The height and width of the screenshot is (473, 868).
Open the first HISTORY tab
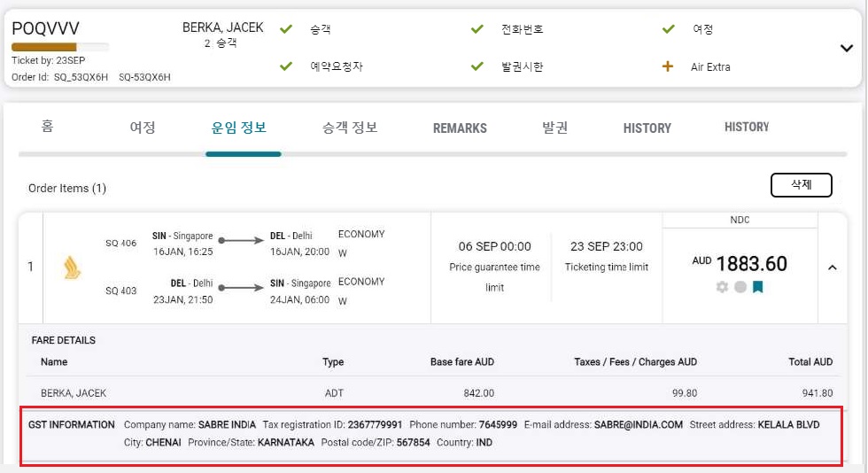point(647,128)
